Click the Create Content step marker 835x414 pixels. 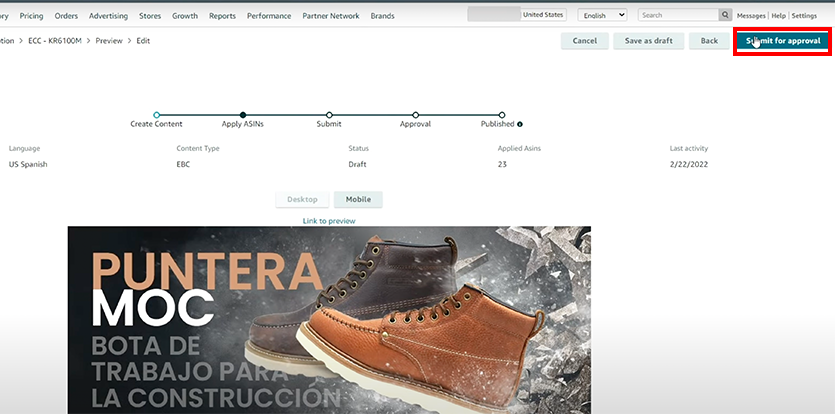[x=156, y=115]
